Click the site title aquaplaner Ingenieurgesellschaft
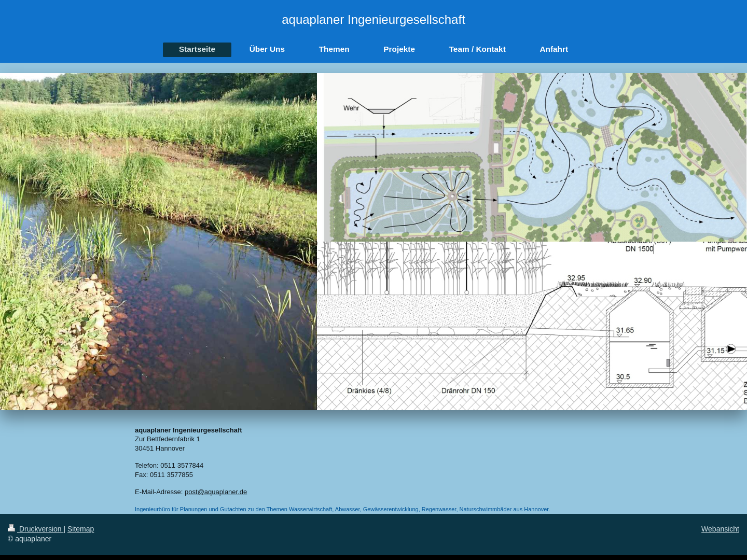This screenshot has height=560, width=747. pyautogui.click(x=374, y=20)
